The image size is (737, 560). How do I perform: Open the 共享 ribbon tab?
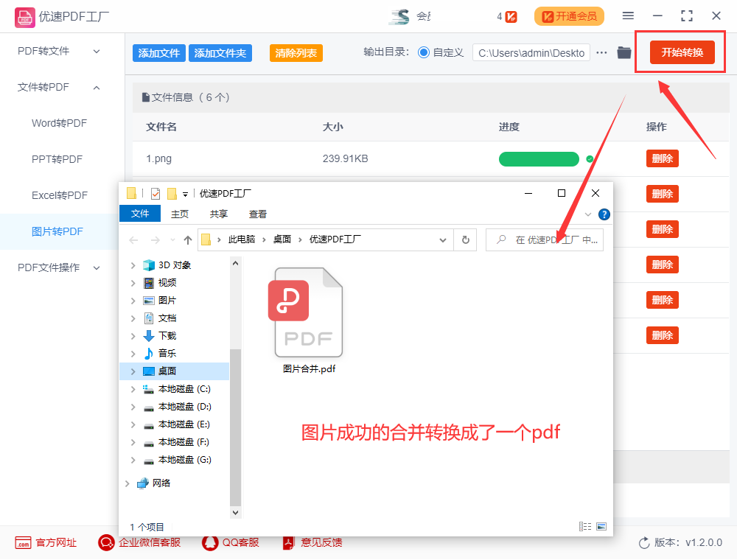[x=219, y=214]
